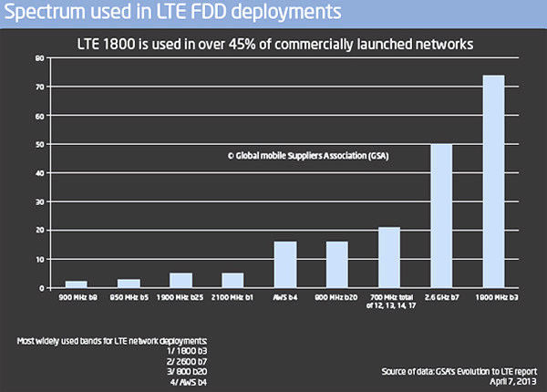Screen dimensions: 547x392
Task: Click the AWS b4 axis label
Action: pos(285,297)
